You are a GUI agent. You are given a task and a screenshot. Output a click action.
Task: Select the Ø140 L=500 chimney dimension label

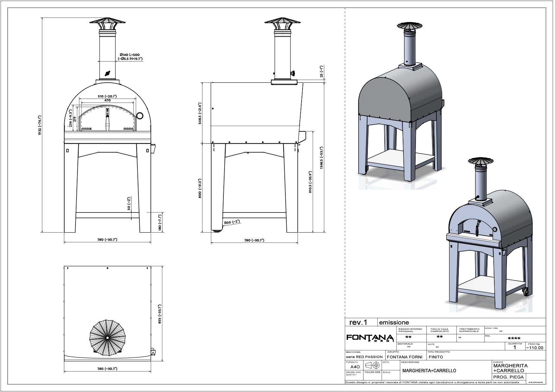(x=130, y=57)
